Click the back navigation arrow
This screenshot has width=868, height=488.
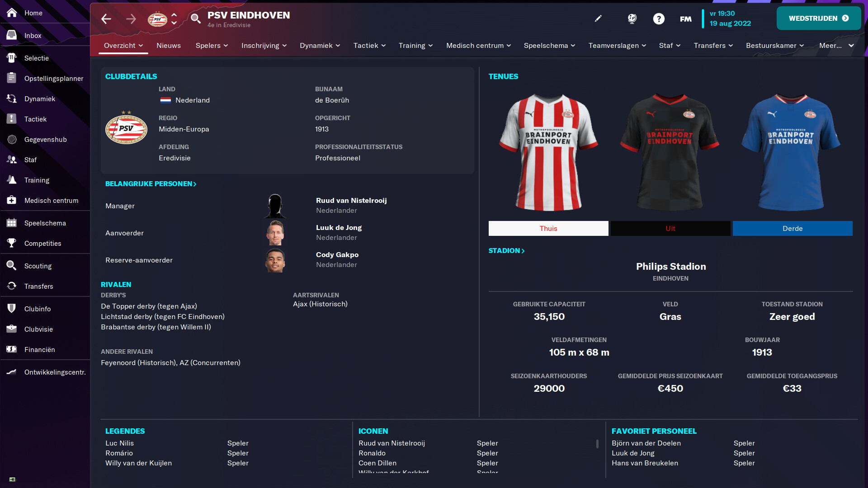point(106,19)
